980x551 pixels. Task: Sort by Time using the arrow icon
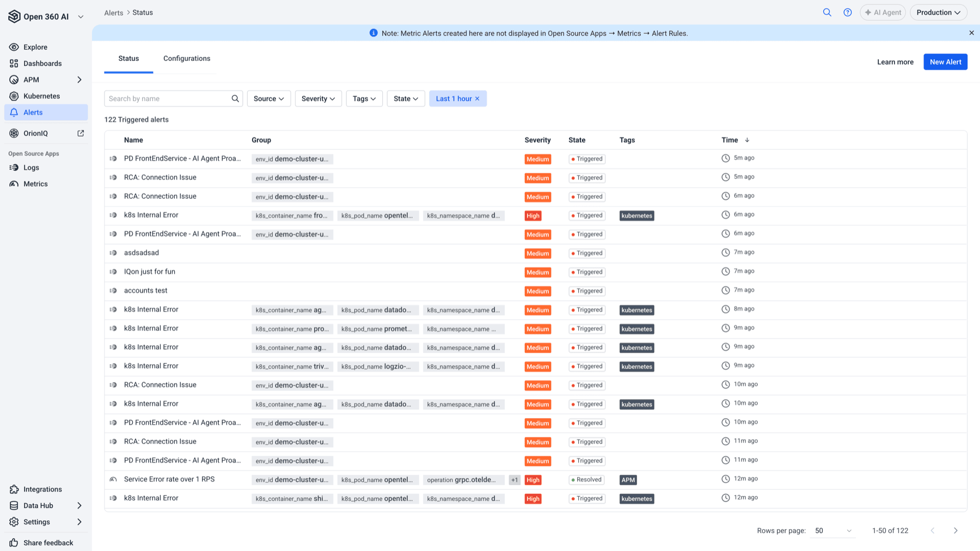tap(747, 140)
